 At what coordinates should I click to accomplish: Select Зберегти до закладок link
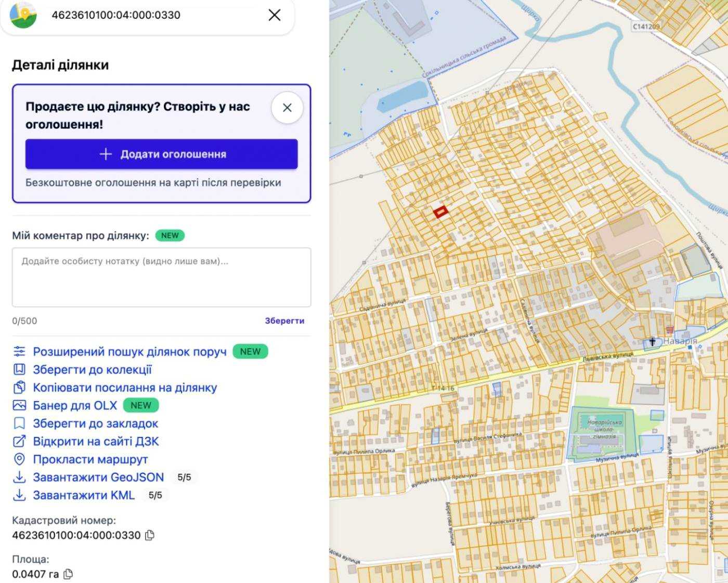pos(96,423)
